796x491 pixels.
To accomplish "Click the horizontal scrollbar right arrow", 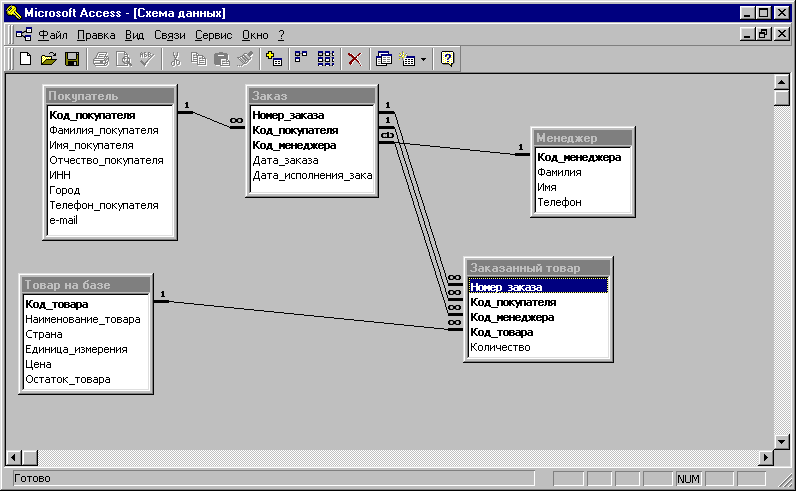I will [766, 457].
